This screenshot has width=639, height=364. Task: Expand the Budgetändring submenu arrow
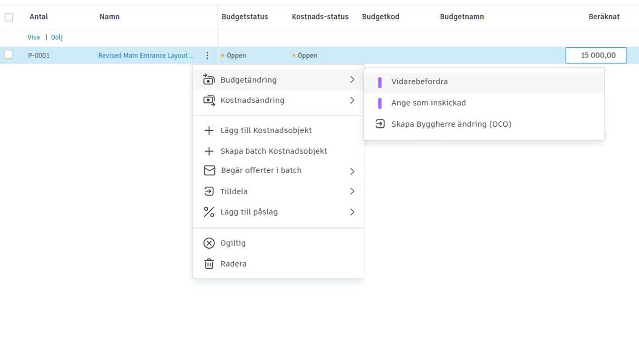352,79
